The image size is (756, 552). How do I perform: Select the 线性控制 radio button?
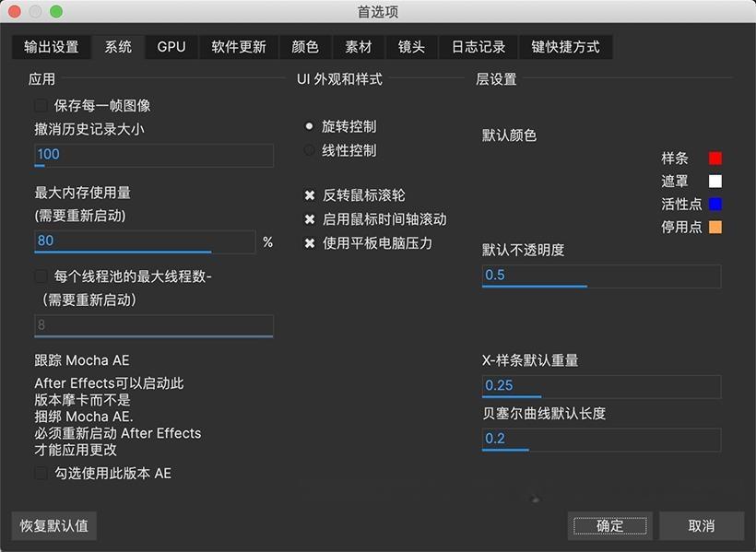[309, 150]
